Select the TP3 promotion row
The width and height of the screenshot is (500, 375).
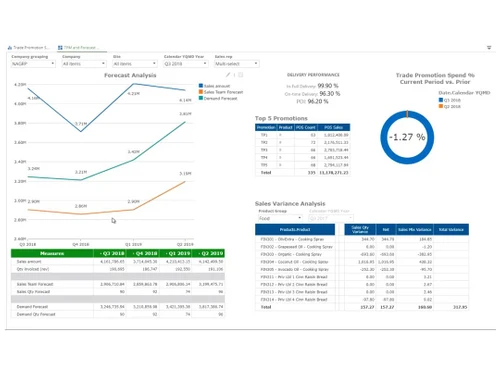pos(303,150)
